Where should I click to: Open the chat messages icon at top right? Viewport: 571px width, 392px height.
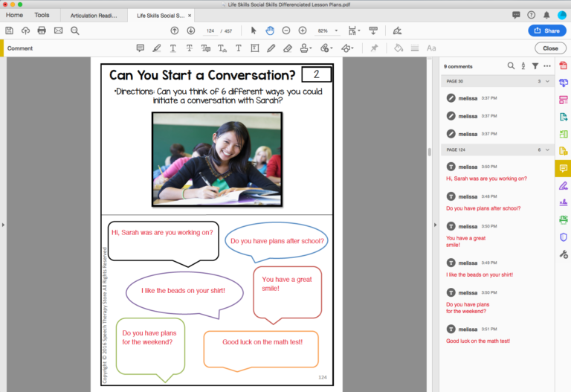click(516, 15)
